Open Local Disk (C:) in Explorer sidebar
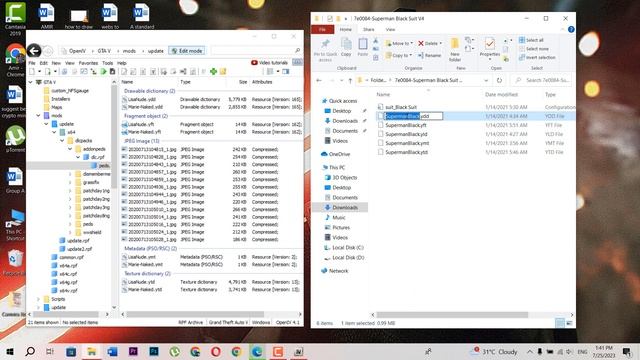This screenshot has width=640, height=360. (x=343, y=247)
